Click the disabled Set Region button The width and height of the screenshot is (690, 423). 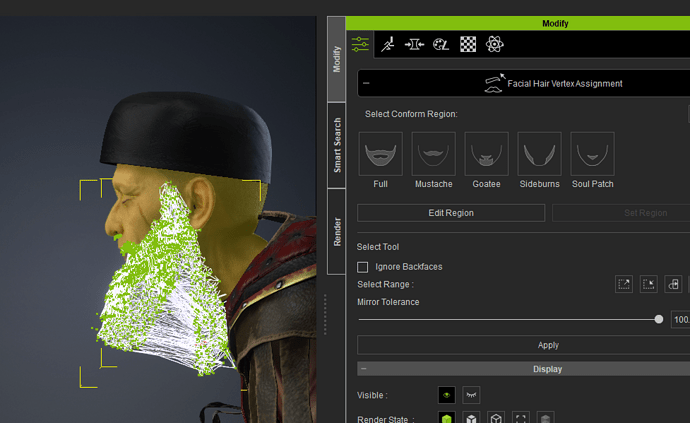[x=621, y=213]
